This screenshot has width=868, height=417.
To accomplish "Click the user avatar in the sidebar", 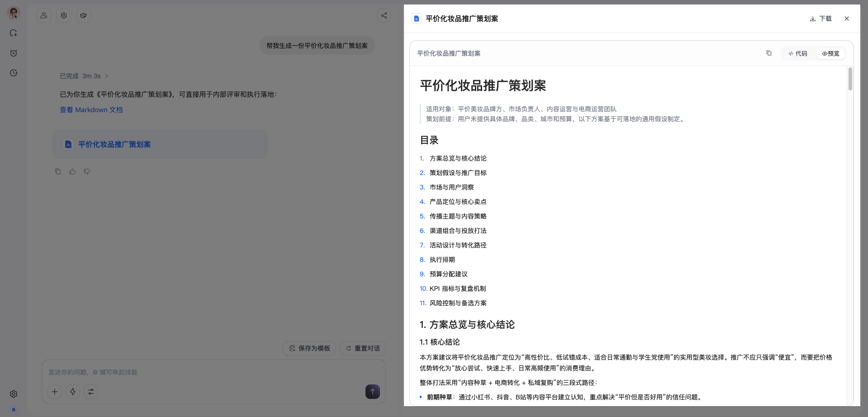I will 14,13.
